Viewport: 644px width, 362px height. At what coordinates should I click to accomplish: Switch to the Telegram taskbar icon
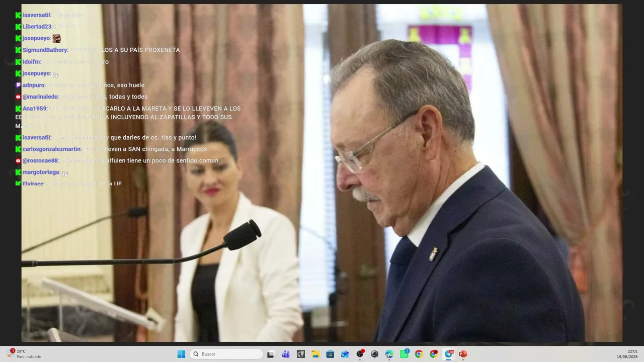point(448,354)
